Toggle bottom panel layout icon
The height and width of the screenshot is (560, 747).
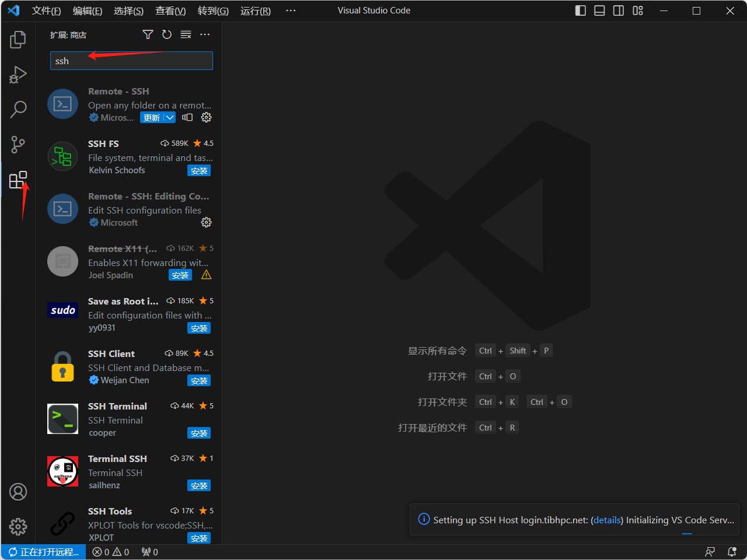tap(599, 10)
